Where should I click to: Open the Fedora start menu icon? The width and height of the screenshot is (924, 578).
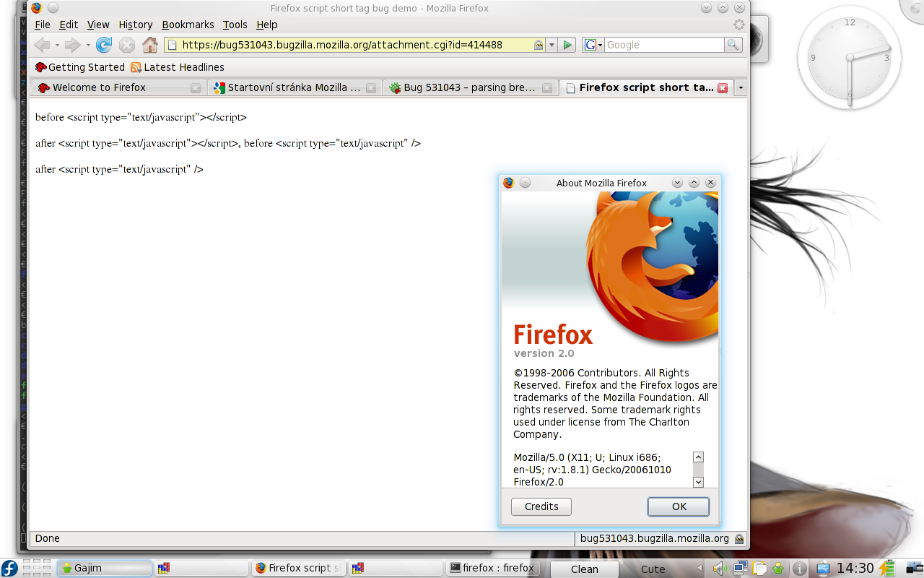[x=9, y=568]
